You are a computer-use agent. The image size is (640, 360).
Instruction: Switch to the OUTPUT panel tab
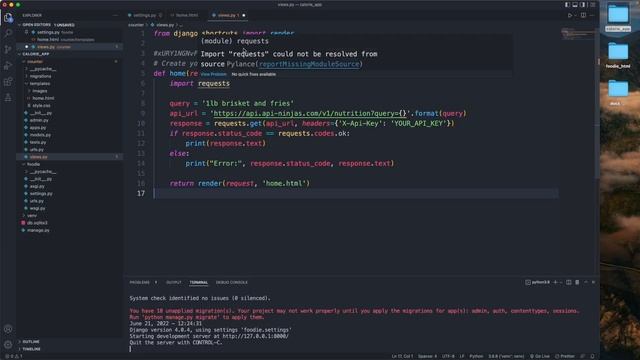(x=173, y=282)
